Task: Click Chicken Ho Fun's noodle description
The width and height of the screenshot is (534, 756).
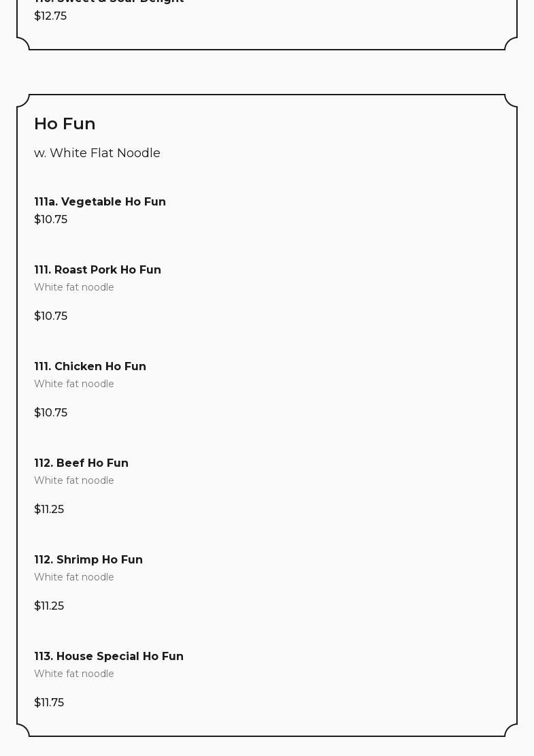Action: point(74,384)
